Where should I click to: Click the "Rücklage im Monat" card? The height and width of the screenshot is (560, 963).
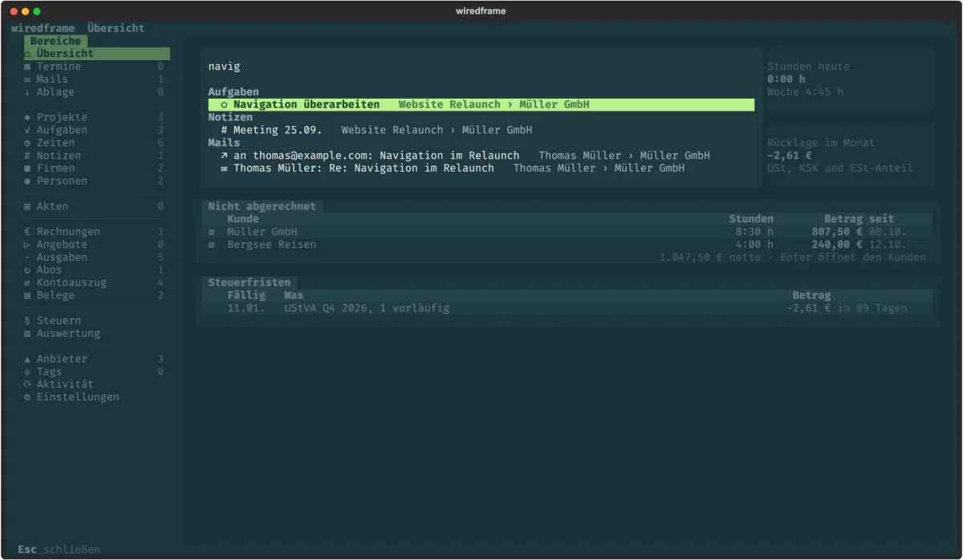pyautogui.click(x=850, y=156)
